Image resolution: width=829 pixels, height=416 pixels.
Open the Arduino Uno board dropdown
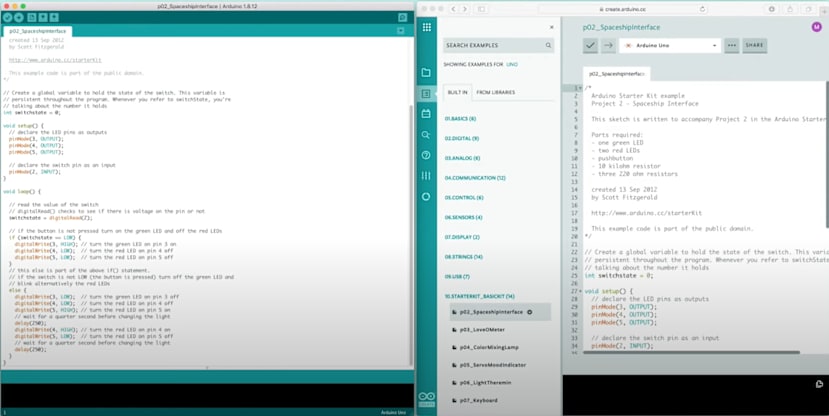[670, 45]
